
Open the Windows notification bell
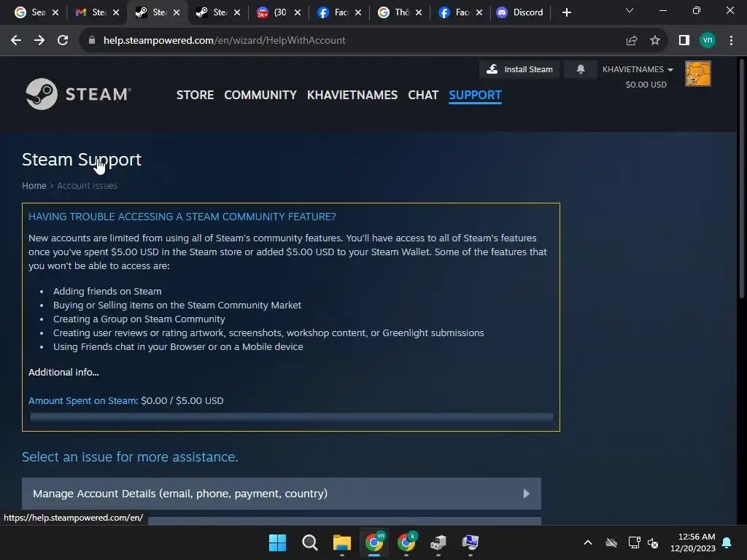727,542
